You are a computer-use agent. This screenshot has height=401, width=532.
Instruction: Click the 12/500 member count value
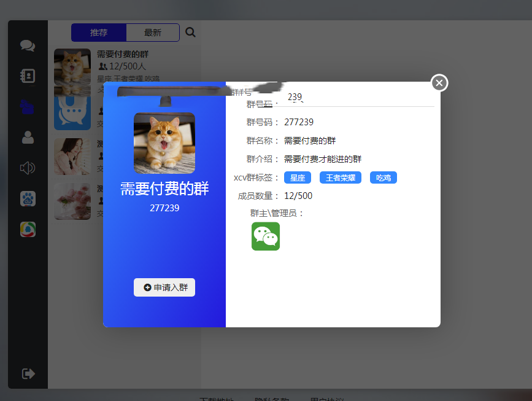point(298,196)
